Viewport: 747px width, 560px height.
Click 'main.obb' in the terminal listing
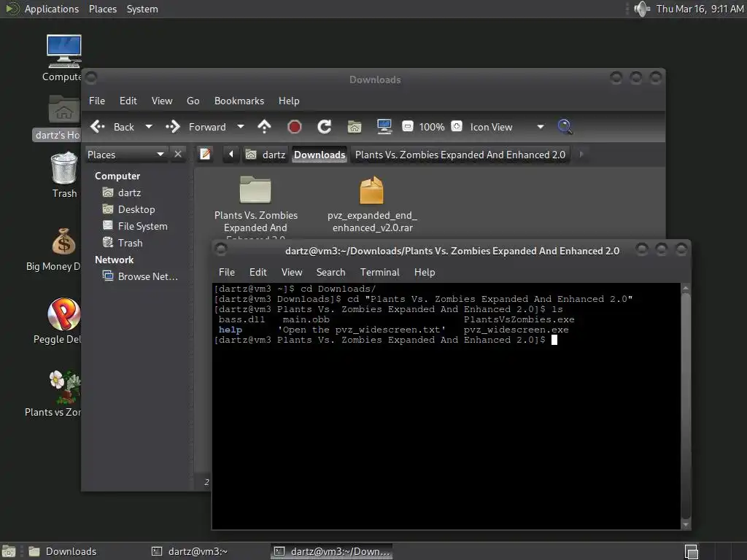pyautogui.click(x=306, y=319)
